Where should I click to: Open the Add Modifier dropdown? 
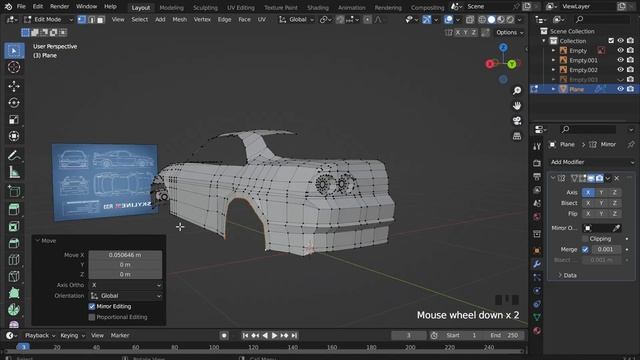pyautogui.click(x=591, y=162)
